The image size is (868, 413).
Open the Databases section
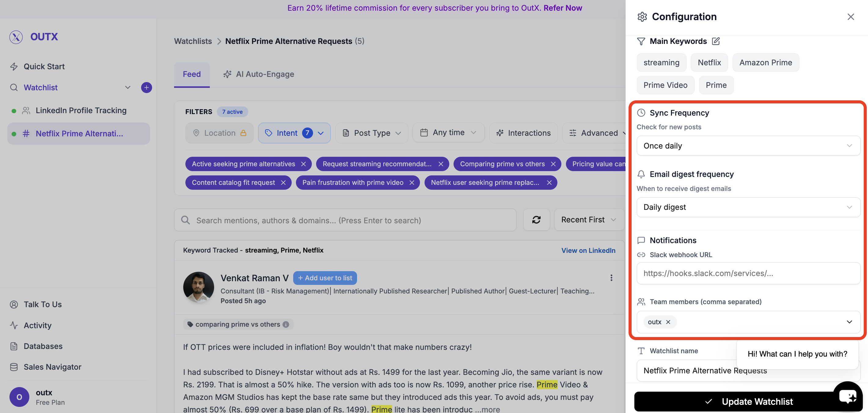click(43, 346)
